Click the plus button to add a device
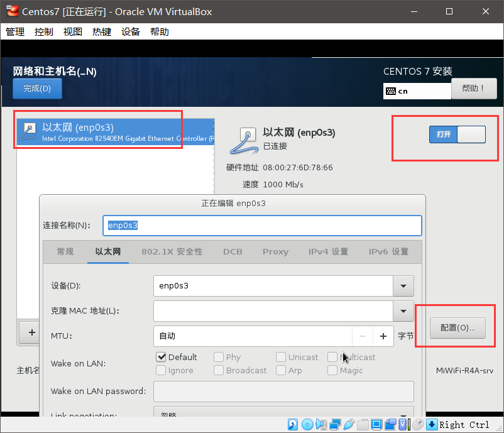 [x=32, y=332]
